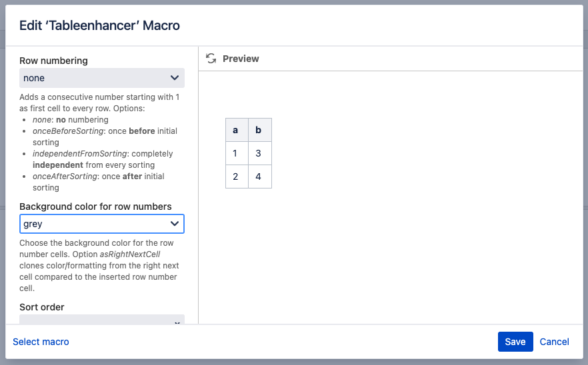Click the refresh icon beside Preview
This screenshot has width=588, height=365.
click(211, 59)
